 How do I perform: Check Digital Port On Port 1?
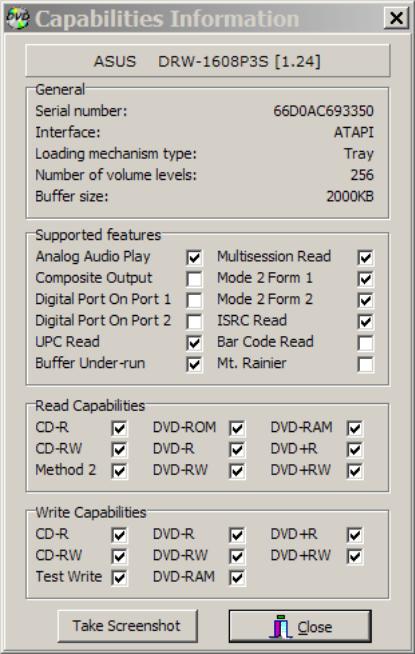tap(194, 300)
